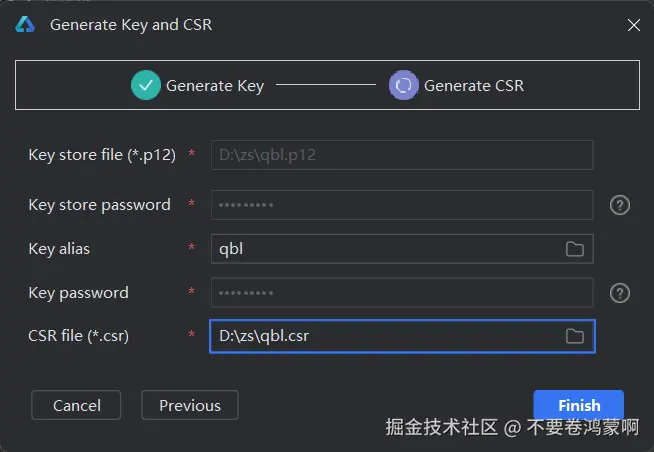
Task: Click the dialog title Generate Key and CSR
Action: click(x=131, y=25)
